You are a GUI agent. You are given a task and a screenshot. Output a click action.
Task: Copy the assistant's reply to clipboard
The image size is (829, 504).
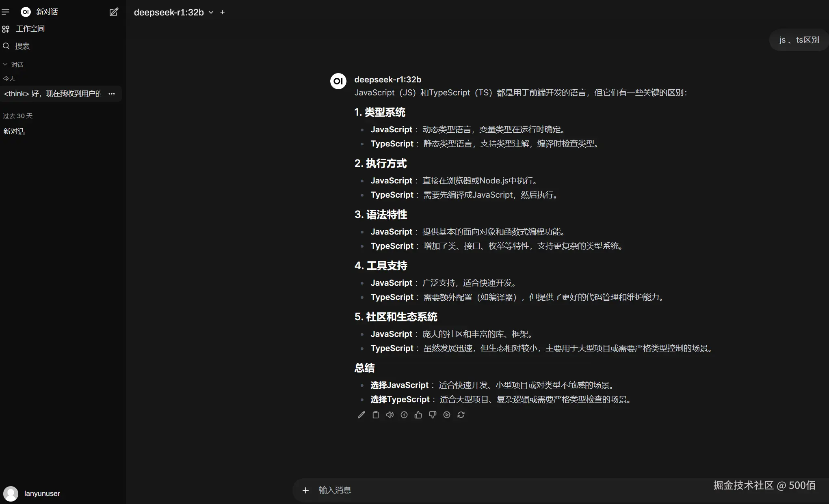[x=375, y=415]
